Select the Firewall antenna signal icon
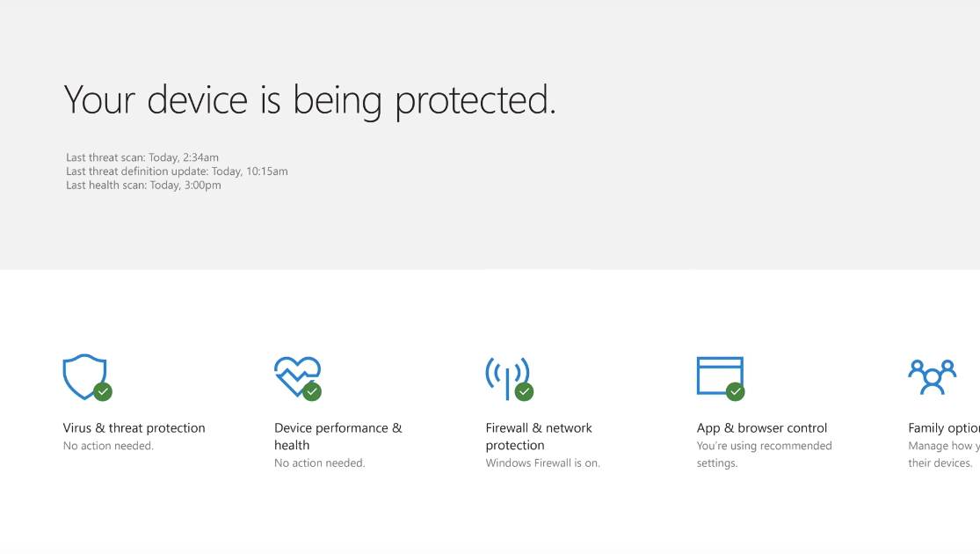 (505, 375)
